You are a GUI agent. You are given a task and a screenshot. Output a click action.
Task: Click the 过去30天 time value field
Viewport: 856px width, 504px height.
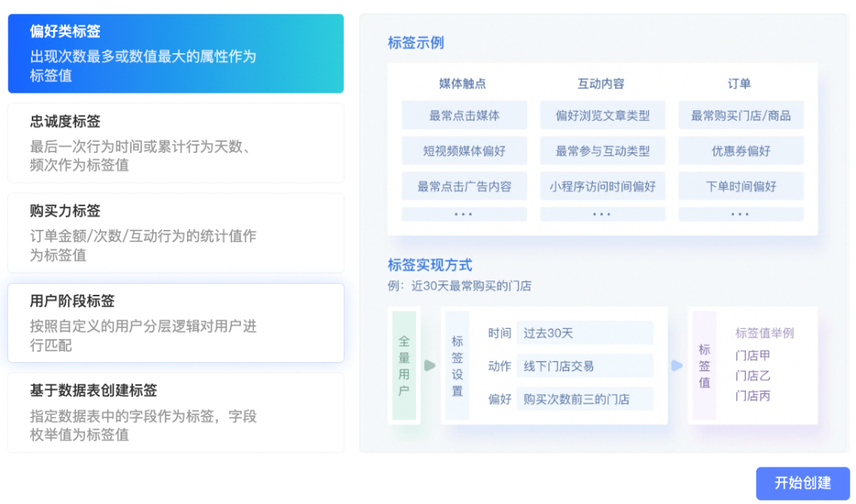586,333
